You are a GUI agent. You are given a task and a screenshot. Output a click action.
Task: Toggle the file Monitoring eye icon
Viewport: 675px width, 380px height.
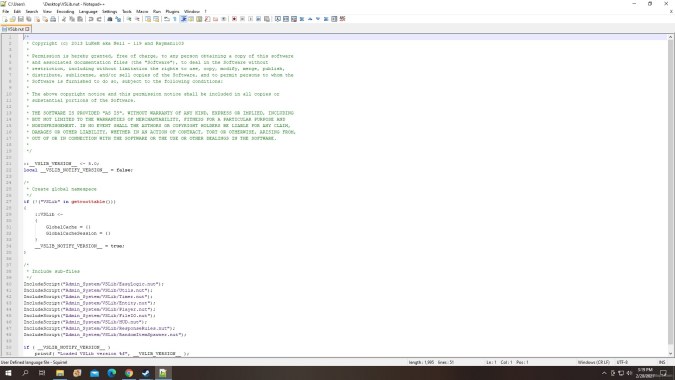tap(223, 19)
